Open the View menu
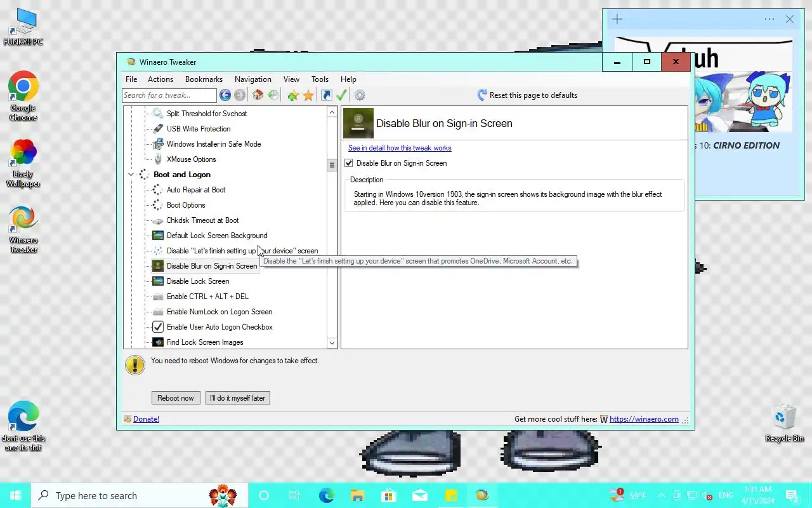The width and height of the screenshot is (812, 508). pyautogui.click(x=291, y=79)
